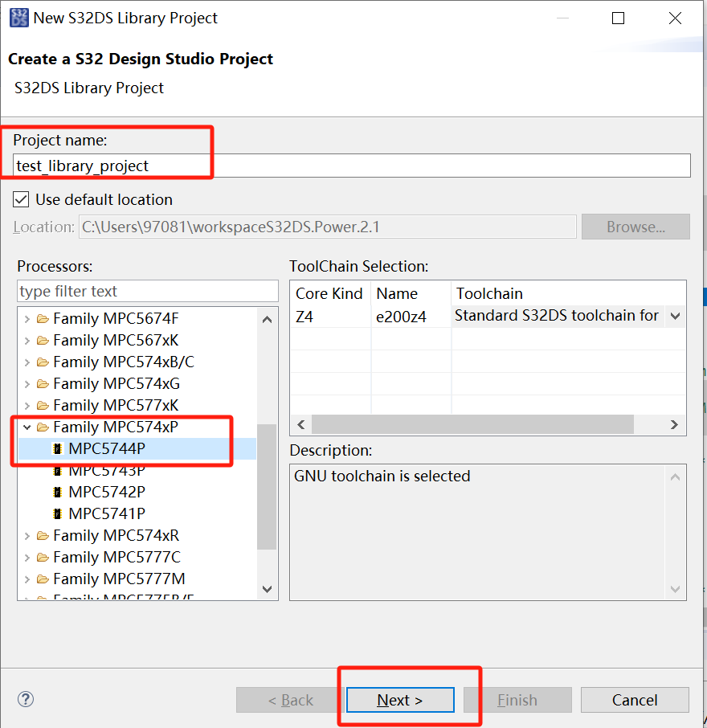Click the Family MPC567xK folder icon

[x=43, y=341]
